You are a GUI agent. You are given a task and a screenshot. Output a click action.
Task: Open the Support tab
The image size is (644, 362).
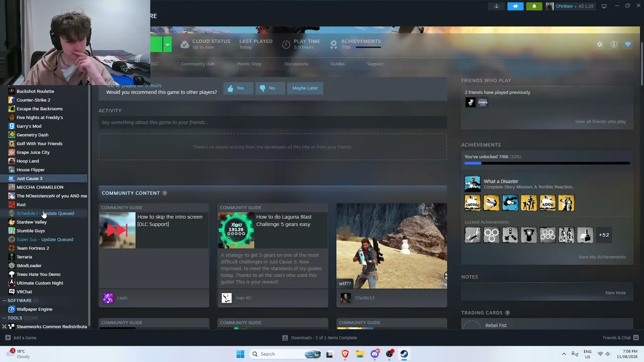pyautogui.click(x=375, y=64)
